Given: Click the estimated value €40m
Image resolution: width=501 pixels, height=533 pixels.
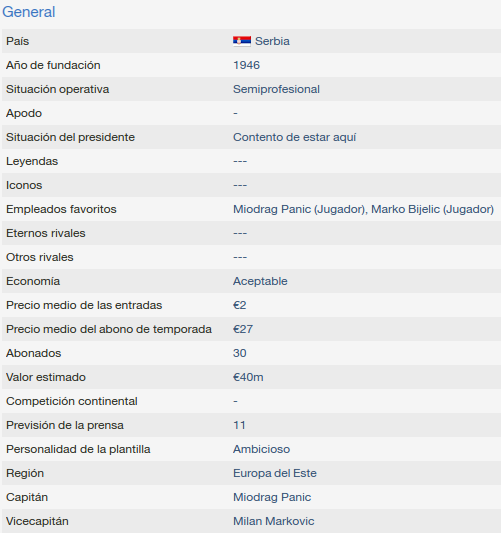Looking at the screenshot, I should [x=248, y=377].
